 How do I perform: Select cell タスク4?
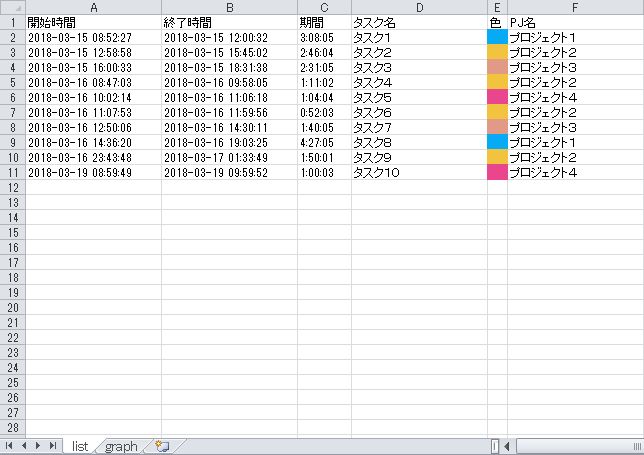point(419,83)
